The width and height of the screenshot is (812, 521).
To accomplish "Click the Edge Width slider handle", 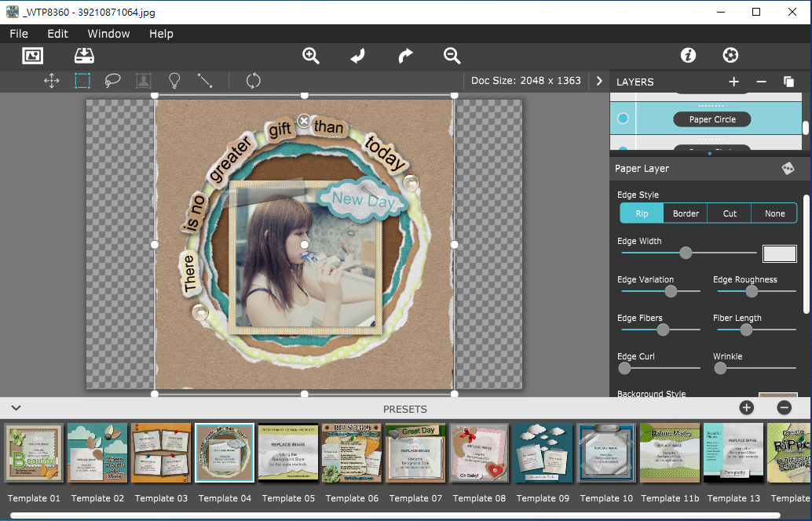I will (686, 253).
